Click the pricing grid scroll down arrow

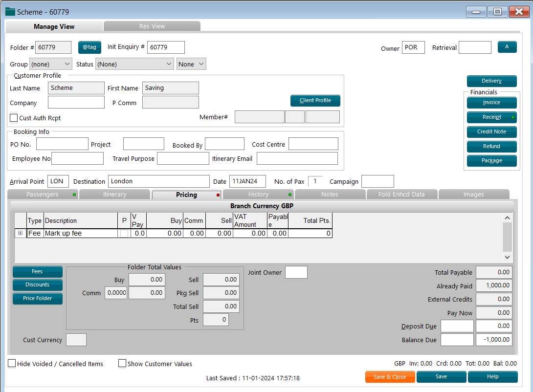pos(507,257)
